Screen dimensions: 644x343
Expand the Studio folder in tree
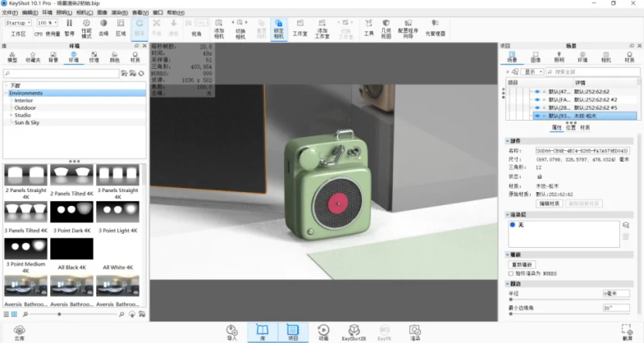[x=11, y=115]
